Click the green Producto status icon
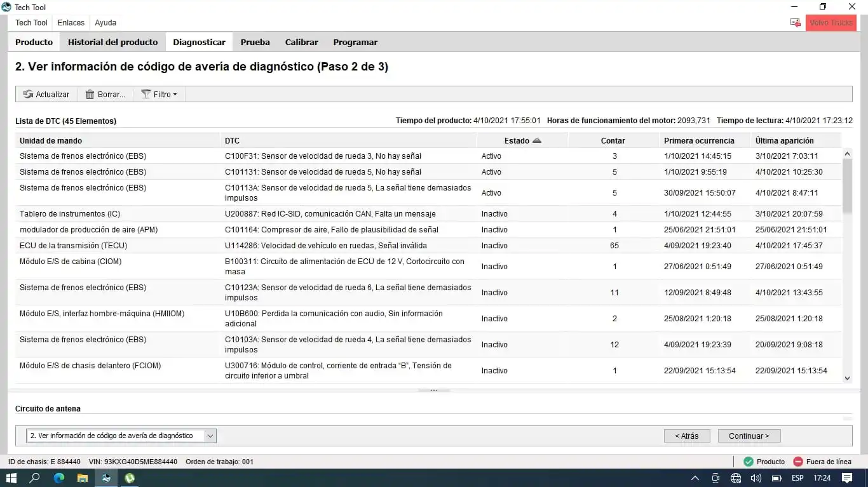The image size is (868, 487). pos(749,462)
